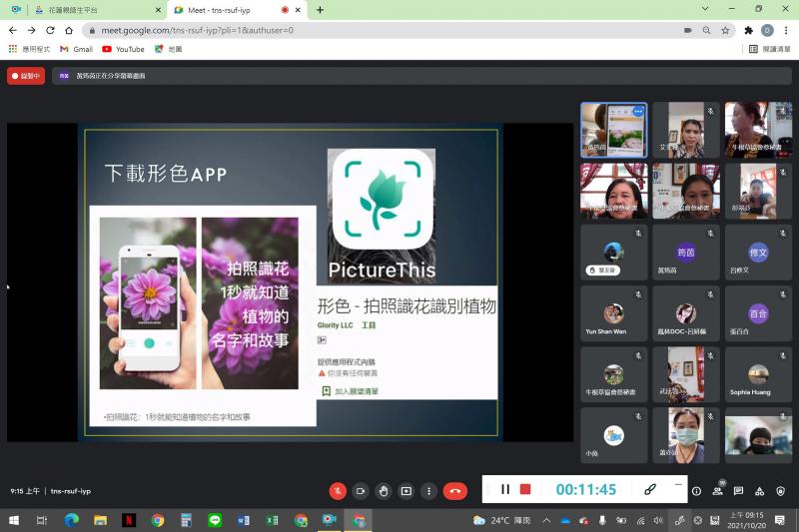Viewport: 799px width, 532px height.
Task: Open Meet's three-dot more options menu
Action: 429,491
